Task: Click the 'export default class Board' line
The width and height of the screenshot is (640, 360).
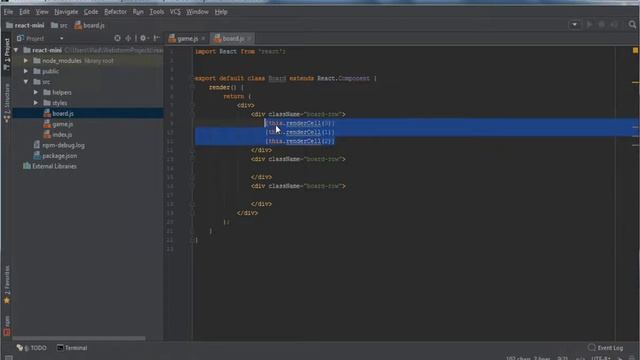Action: (x=286, y=78)
